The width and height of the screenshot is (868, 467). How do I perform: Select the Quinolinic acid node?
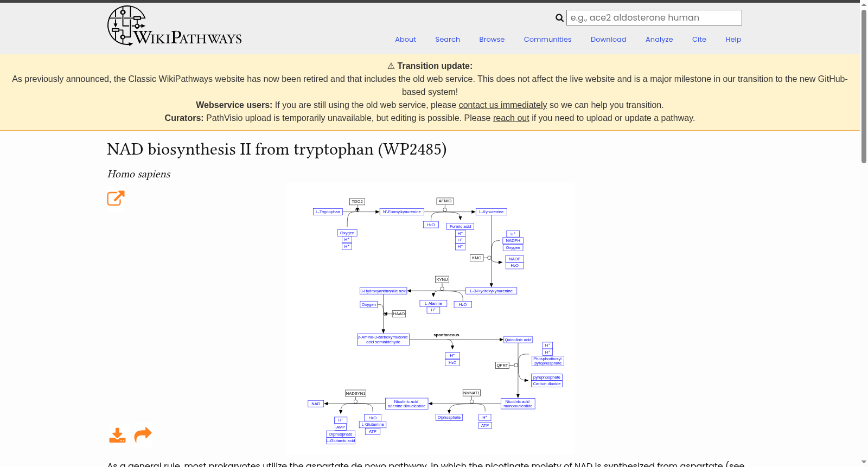pyautogui.click(x=518, y=340)
